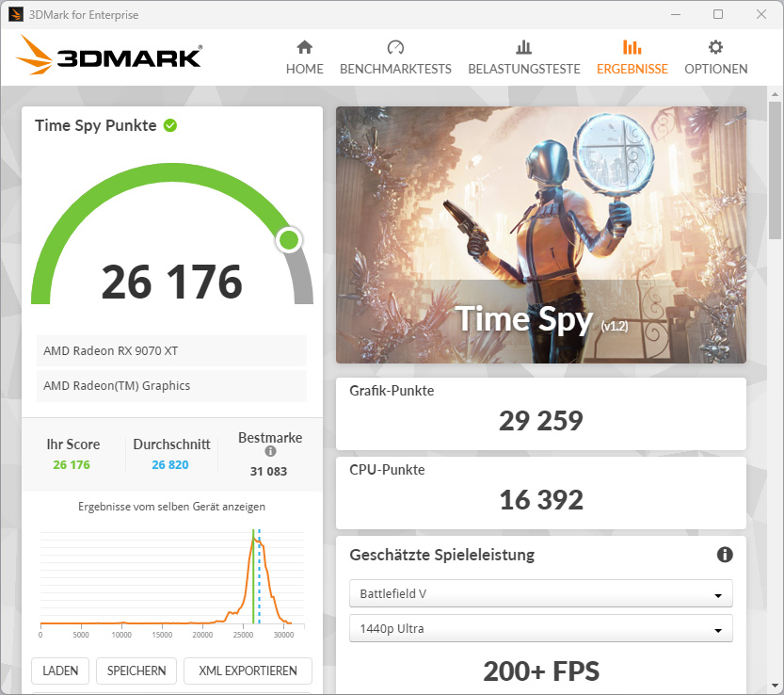
Task: Click the 'Grafik-Punkte' label
Action: [392, 390]
